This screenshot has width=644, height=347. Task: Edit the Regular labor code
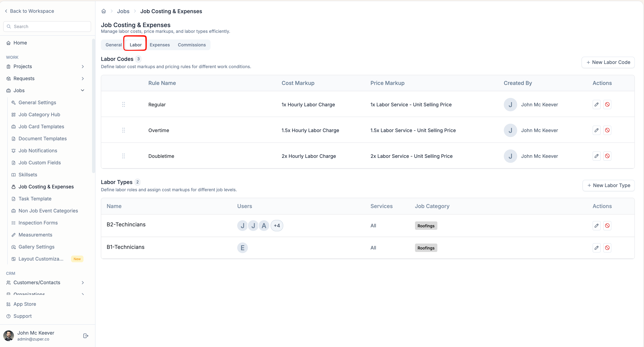point(596,104)
